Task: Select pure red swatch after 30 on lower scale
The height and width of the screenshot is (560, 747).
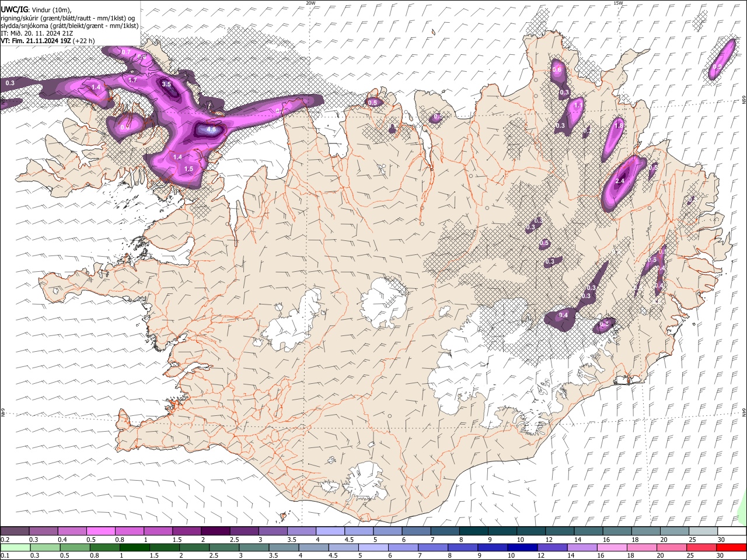Action: [731, 547]
